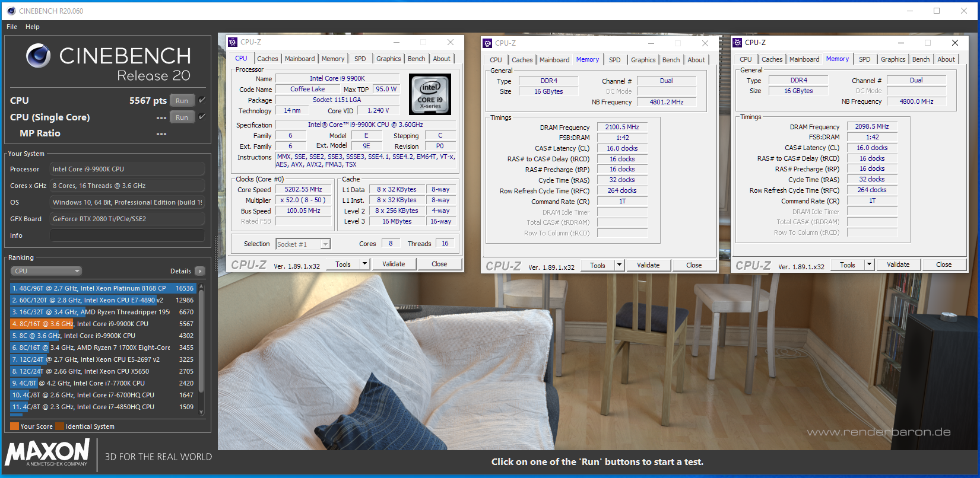Toggle the CPU test checkbox

pos(202,100)
